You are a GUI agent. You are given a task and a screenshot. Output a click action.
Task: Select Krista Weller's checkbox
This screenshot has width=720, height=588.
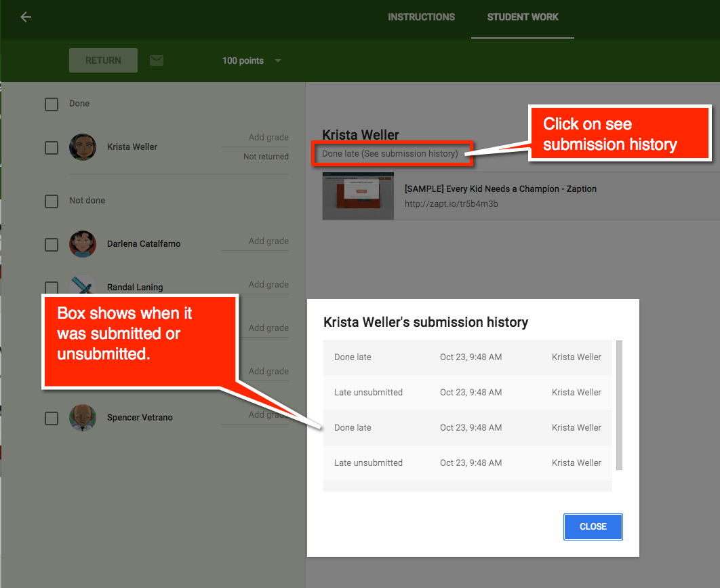(x=52, y=148)
